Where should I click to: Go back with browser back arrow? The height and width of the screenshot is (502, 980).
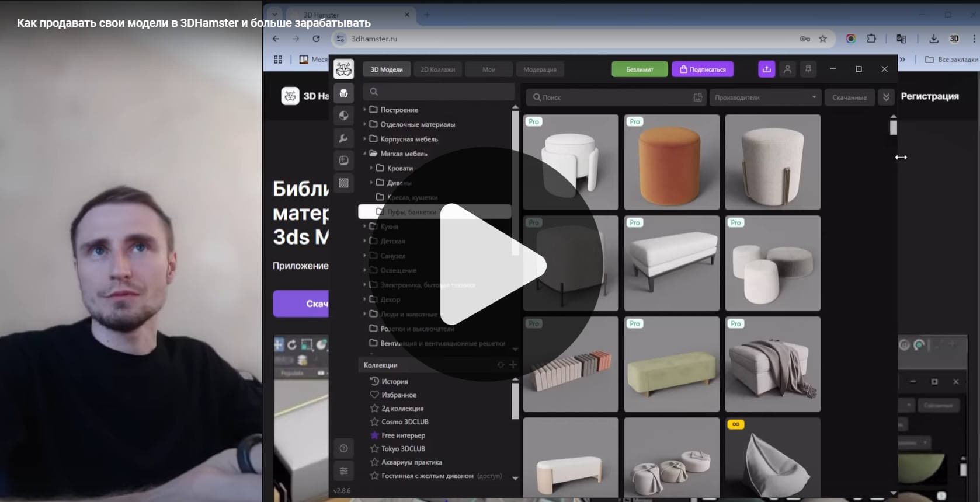coord(276,39)
